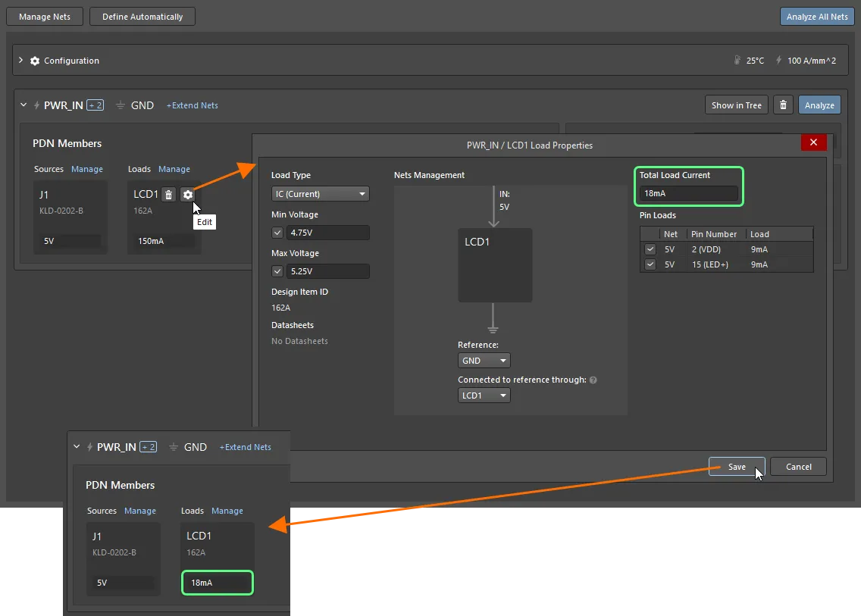Image resolution: width=861 pixels, height=616 pixels.
Task: Click the +Extend Nets link
Action: 193,105
